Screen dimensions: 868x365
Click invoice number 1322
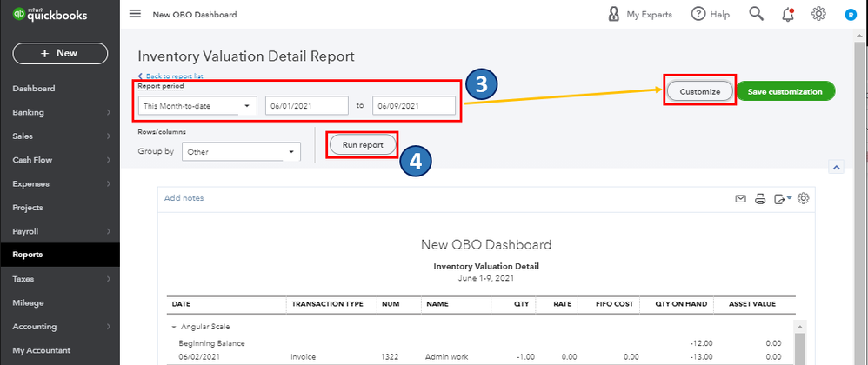390,357
